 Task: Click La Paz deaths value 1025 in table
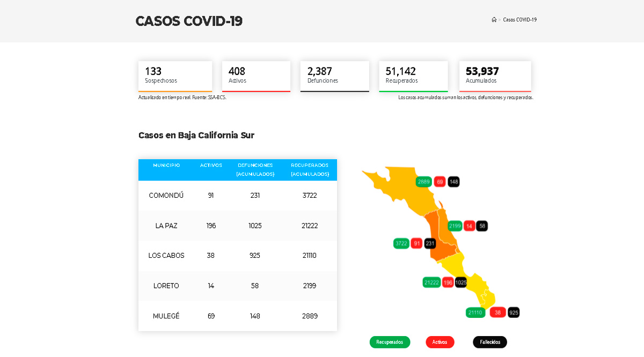[255, 226]
